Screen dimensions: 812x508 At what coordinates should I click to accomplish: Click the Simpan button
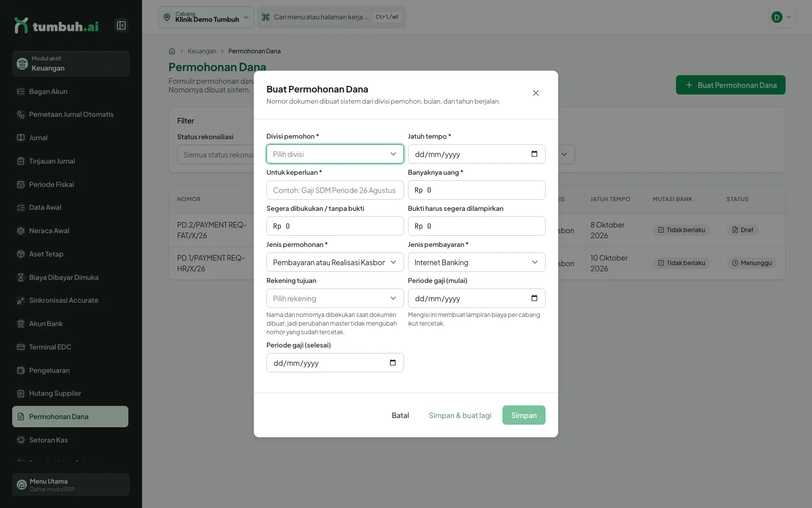(x=524, y=415)
